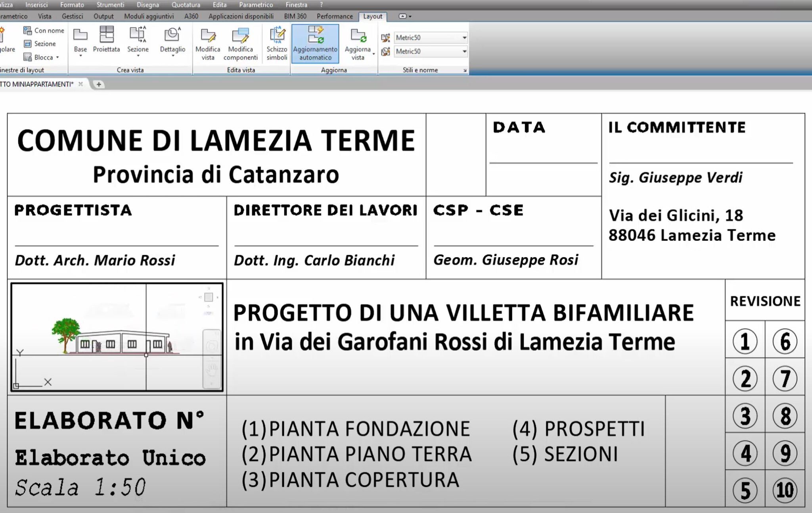The width and height of the screenshot is (812, 513).
Task: Open the Performance ribbon tab
Action: point(334,16)
